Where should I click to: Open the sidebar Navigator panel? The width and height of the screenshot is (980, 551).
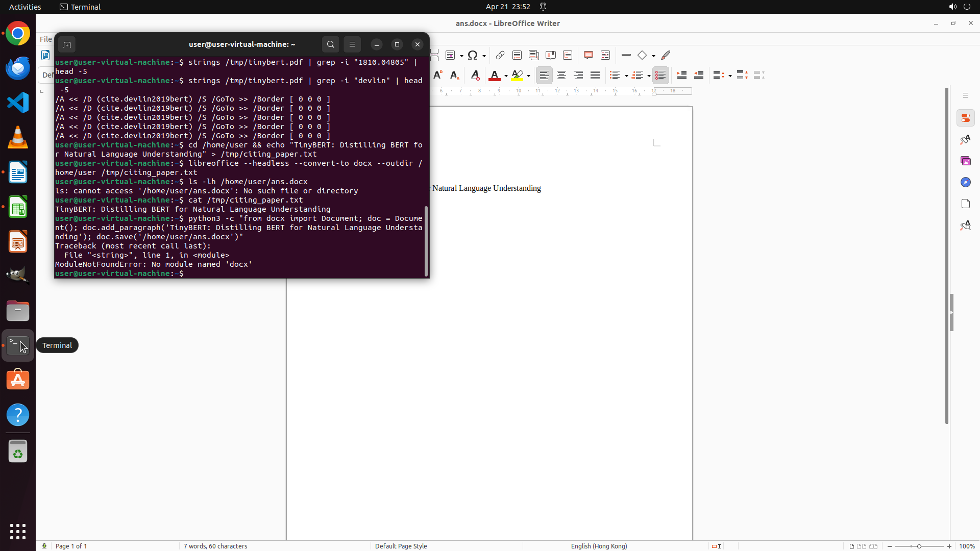(x=965, y=182)
